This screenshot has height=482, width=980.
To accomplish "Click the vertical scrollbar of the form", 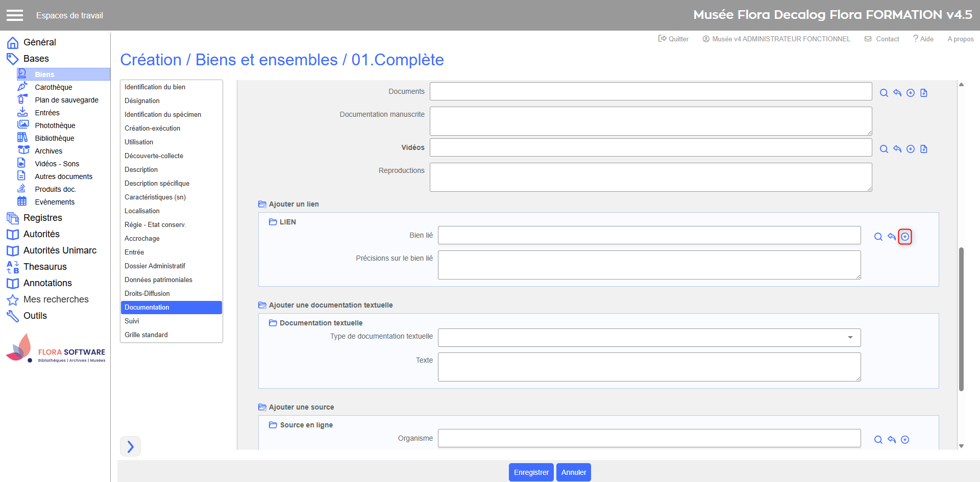I will [961, 319].
